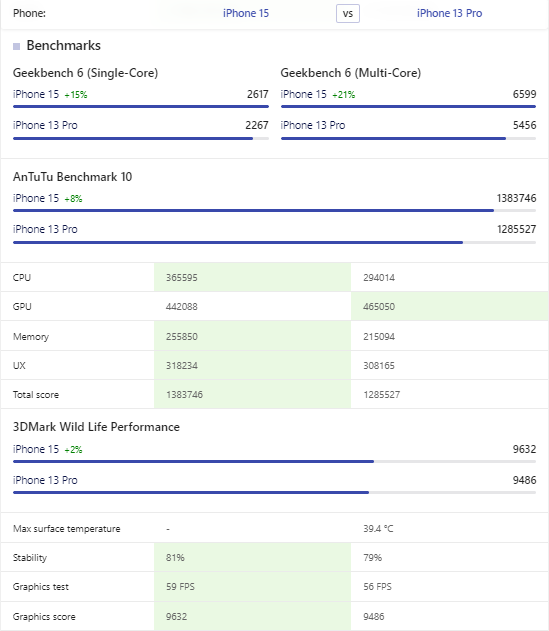Click CPU value 294014
The image size is (549, 631).
[379, 278]
